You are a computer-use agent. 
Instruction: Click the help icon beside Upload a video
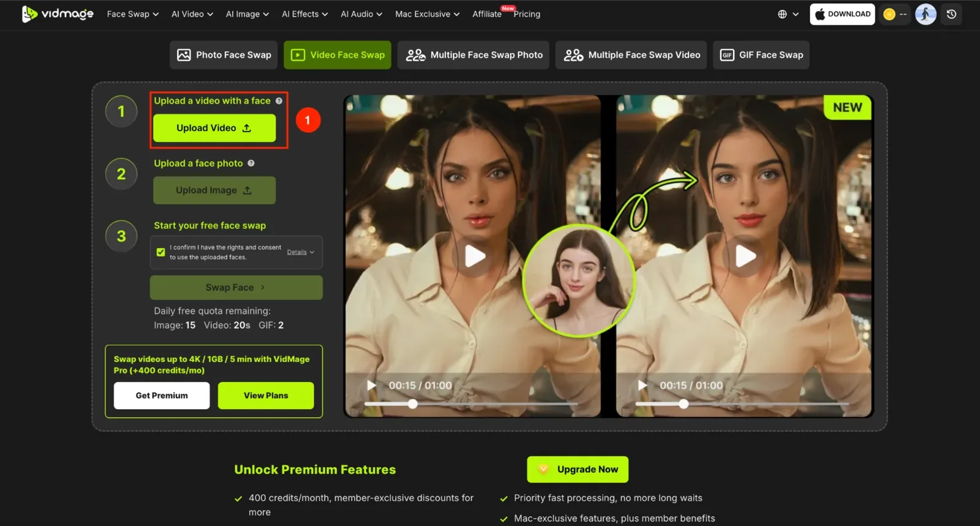(x=279, y=101)
